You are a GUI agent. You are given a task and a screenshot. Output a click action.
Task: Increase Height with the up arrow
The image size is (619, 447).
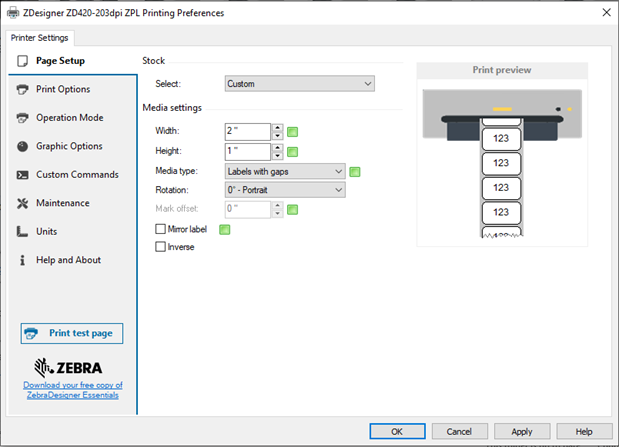(278, 148)
